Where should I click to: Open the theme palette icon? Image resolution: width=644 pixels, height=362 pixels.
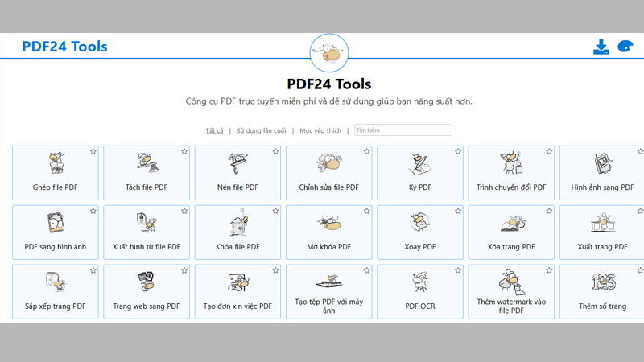click(625, 47)
